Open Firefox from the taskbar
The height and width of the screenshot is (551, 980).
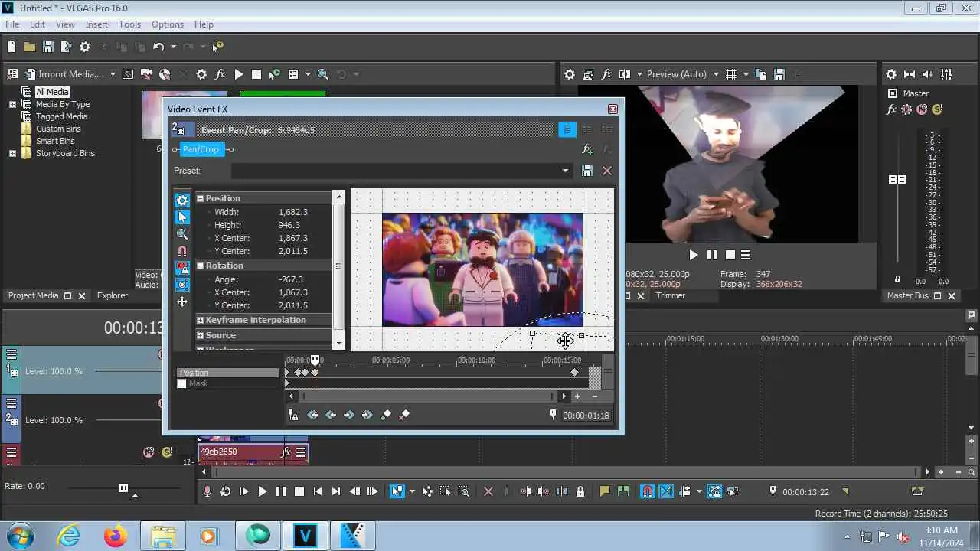(x=116, y=535)
